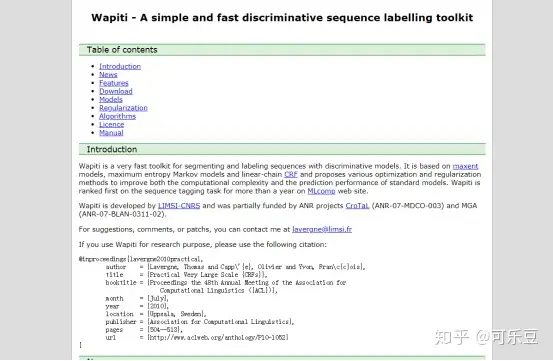Follow the CroTaL project link
553x361 pixels.
pos(357,206)
